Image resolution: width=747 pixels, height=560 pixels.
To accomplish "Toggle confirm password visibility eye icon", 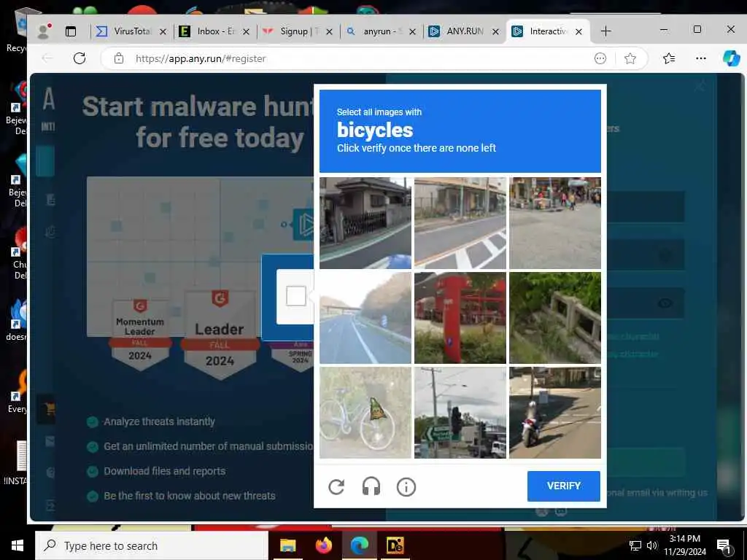I will [665, 303].
